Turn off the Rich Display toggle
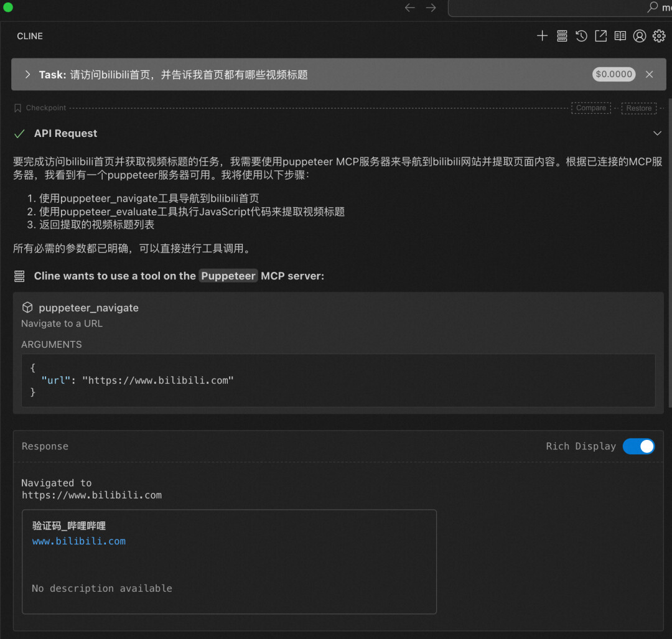The height and width of the screenshot is (639, 672). [638, 446]
